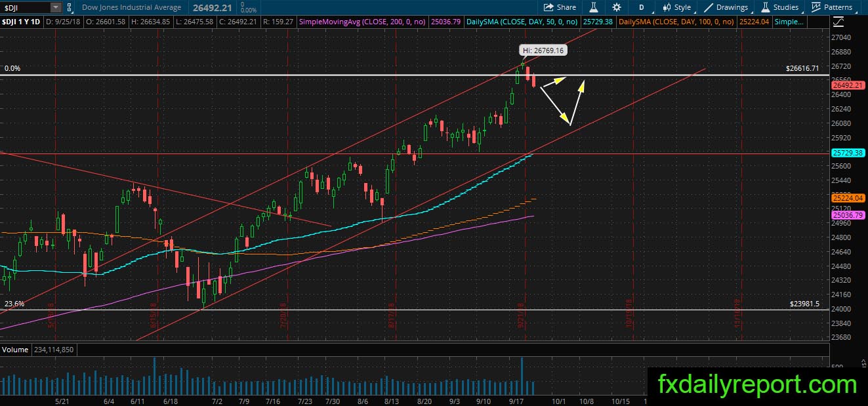
Task: Click the Patterns chart icon
Action: click(816, 7)
